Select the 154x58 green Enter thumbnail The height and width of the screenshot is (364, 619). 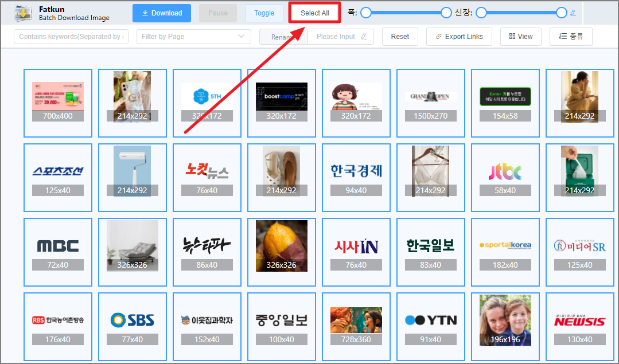pyautogui.click(x=505, y=103)
